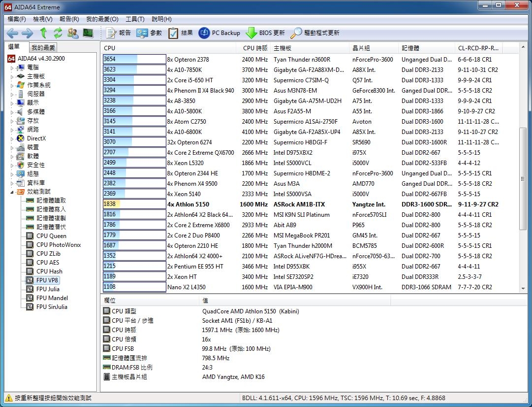The width and height of the screenshot is (532, 407).
Task: Sort by 晶片組 column header
Action: [374, 48]
